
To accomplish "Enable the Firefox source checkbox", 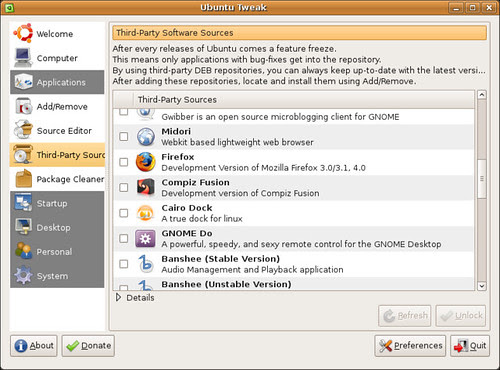I will pyautogui.click(x=124, y=162).
